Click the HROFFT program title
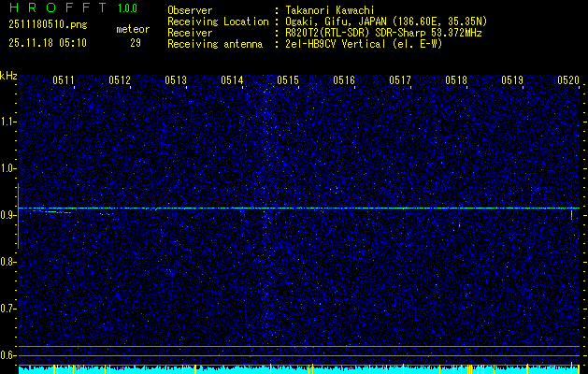 point(58,7)
